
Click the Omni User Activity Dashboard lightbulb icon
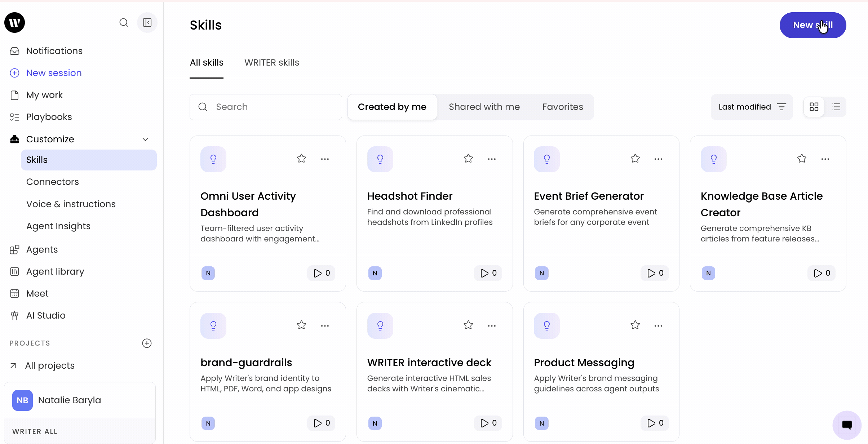213,159
